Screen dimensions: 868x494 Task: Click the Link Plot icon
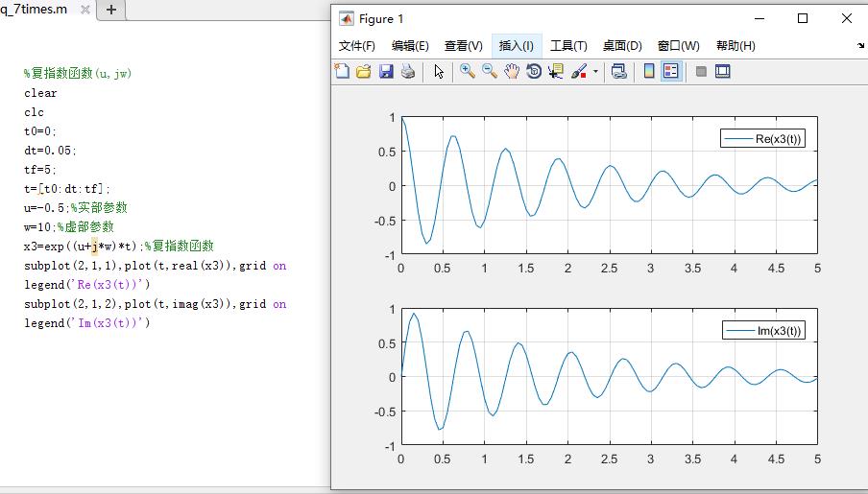pos(619,71)
